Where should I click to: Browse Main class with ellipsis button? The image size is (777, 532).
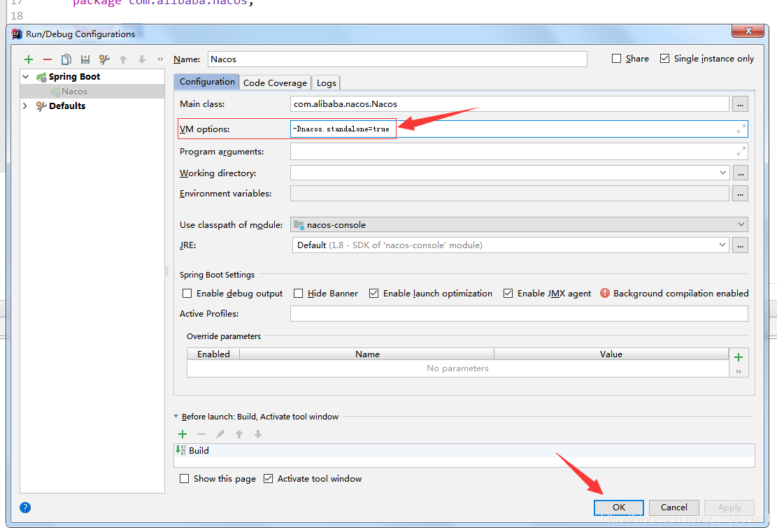pos(740,104)
